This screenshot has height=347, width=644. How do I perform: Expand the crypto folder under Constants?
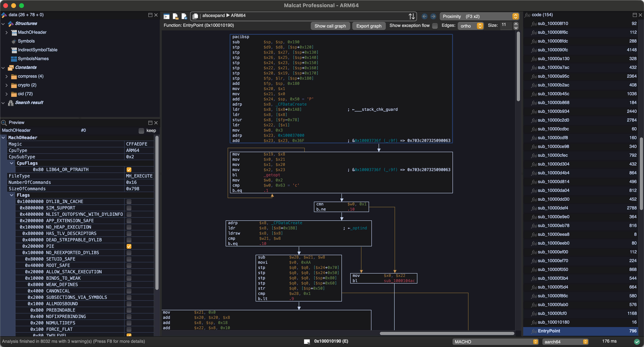(x=7, y=85)
